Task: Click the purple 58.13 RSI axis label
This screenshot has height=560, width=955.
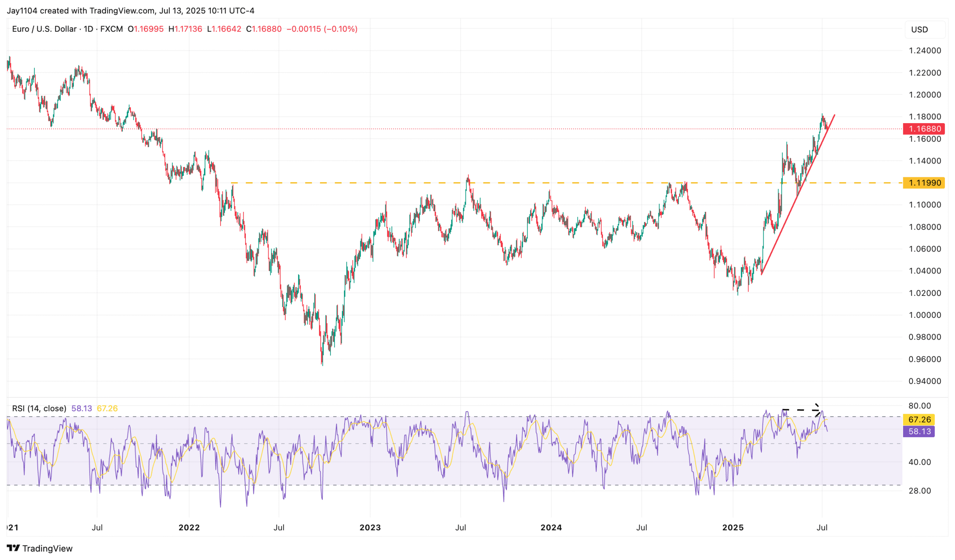Action: pos(919,432)
